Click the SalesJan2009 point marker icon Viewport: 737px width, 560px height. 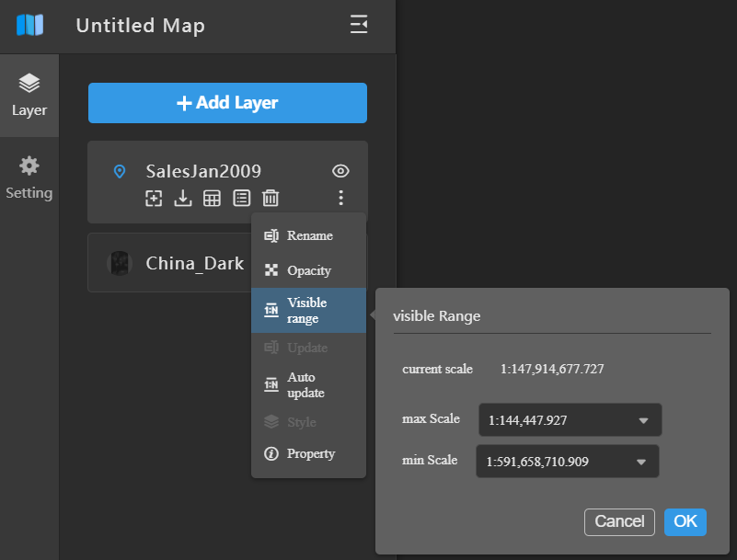120,171
